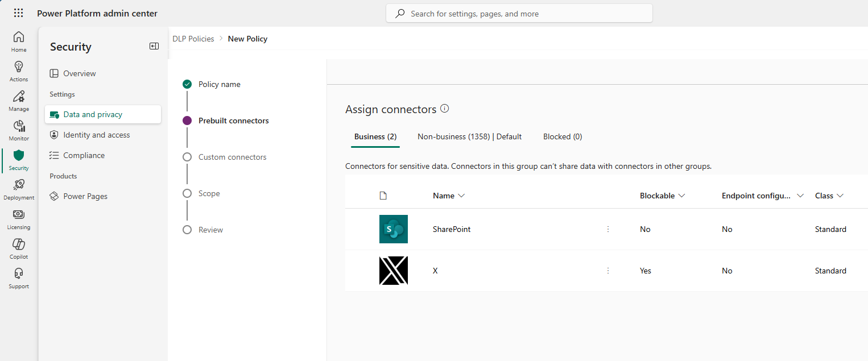
Task: Open the Blockable column dropdown
Action: click(681, 195)
